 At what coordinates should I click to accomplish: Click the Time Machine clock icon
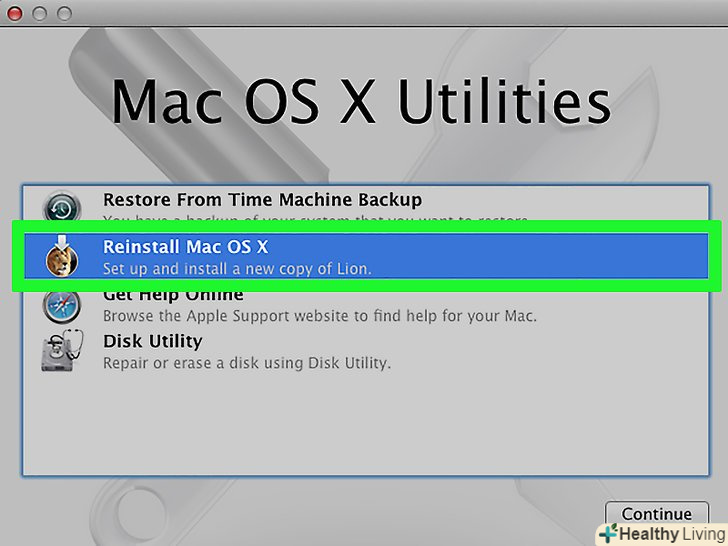61,208
